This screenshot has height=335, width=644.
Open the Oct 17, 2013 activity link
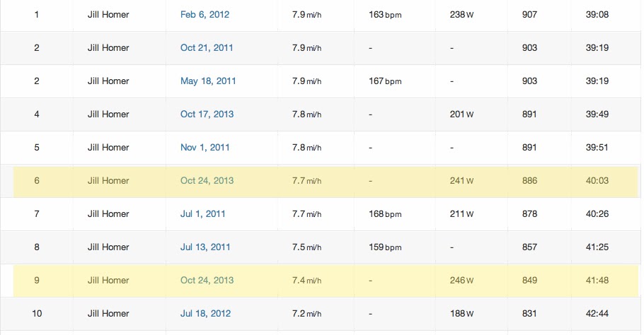(x=207, y=114)
